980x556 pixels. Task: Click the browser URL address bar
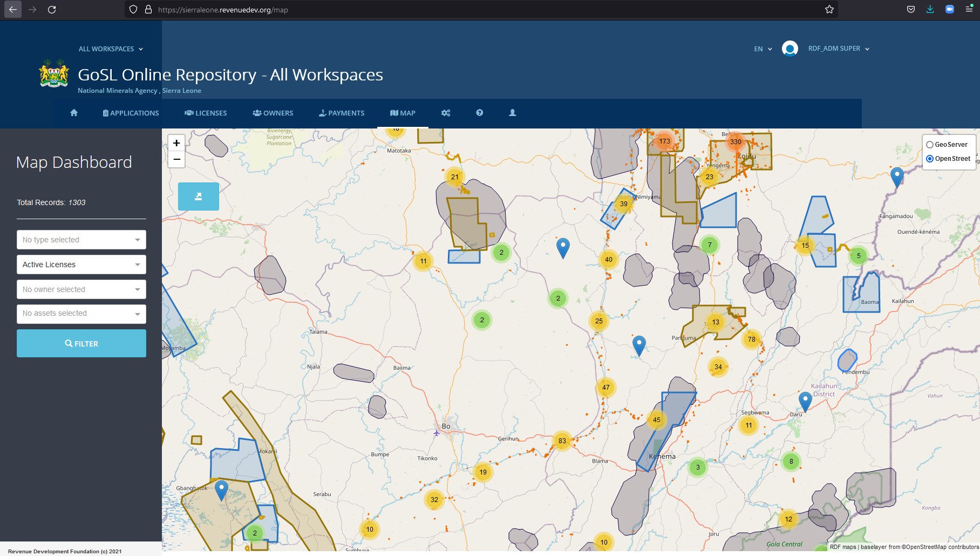(x=480, y=10)
